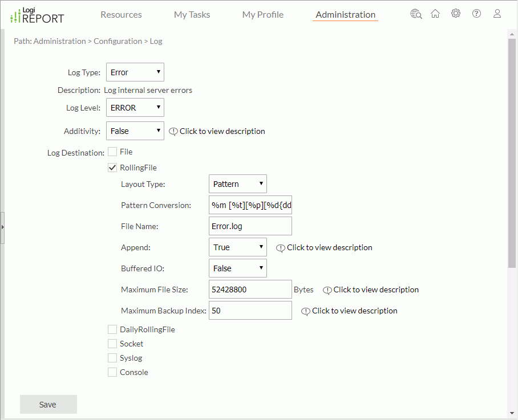518x420 pixels.
Task: Open the global search icon in header
Action: (416, 14)
